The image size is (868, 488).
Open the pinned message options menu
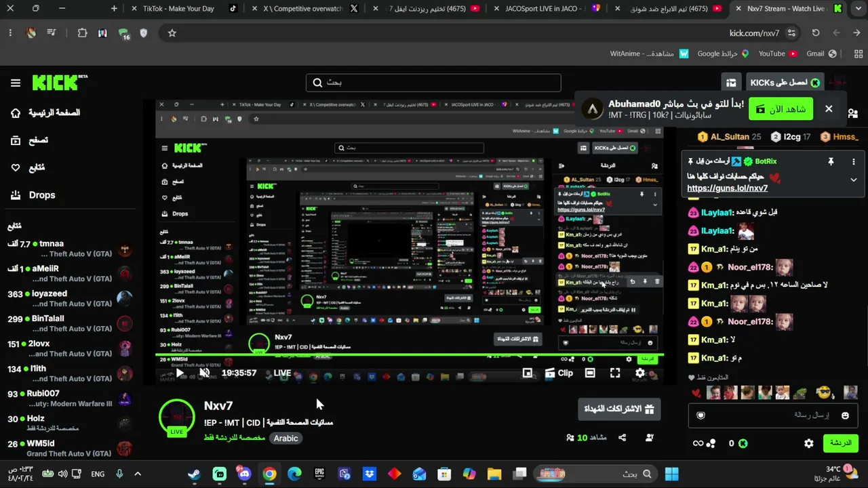[x=853, y=161]
